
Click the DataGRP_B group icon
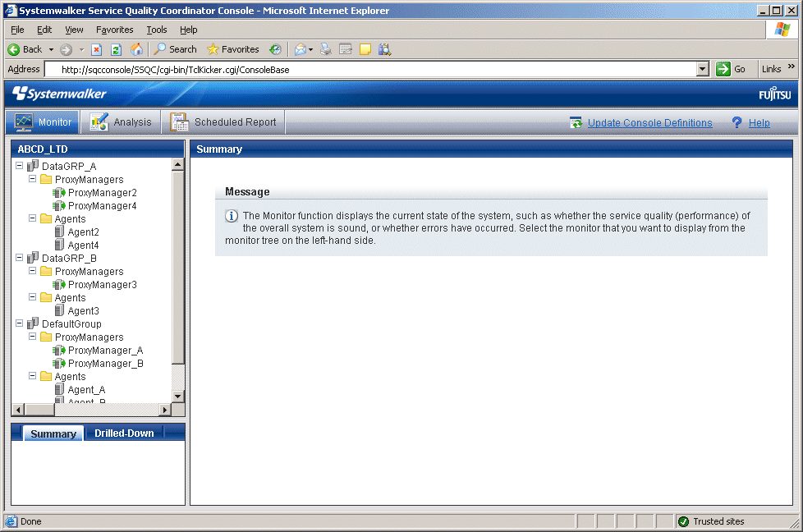click(x=33, y=258)
